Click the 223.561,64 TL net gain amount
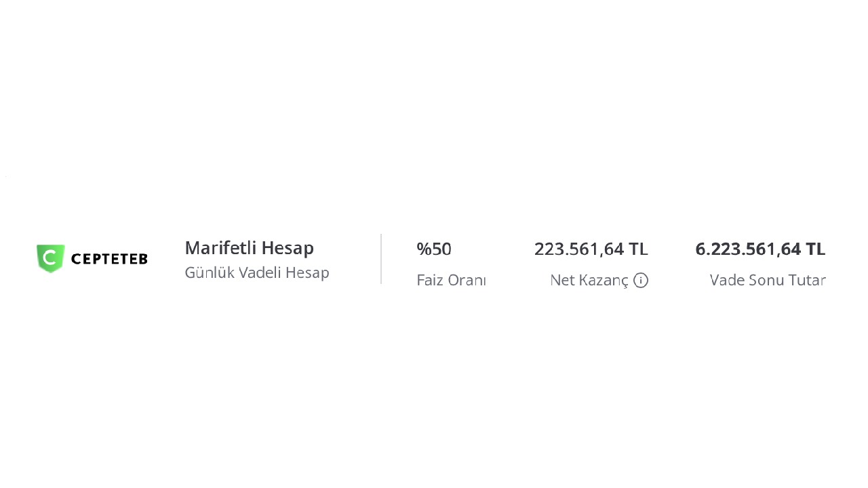Image resolution: width=868 pixels, height=488 pixels. click(x=591, y=249)
